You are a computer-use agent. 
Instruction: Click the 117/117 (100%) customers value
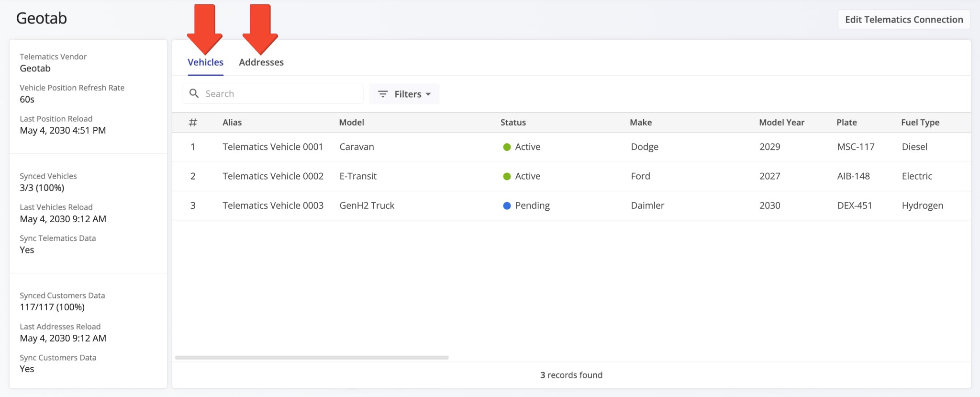(52, 307)
